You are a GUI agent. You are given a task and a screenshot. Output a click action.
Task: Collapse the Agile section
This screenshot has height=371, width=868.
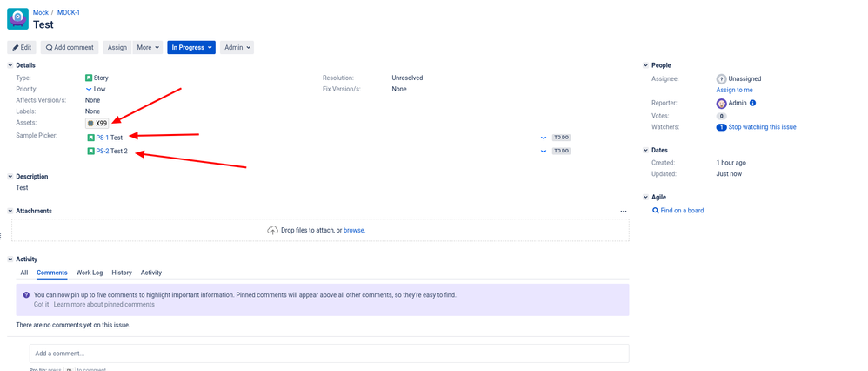pyautogui.click(x=645, y=197)
